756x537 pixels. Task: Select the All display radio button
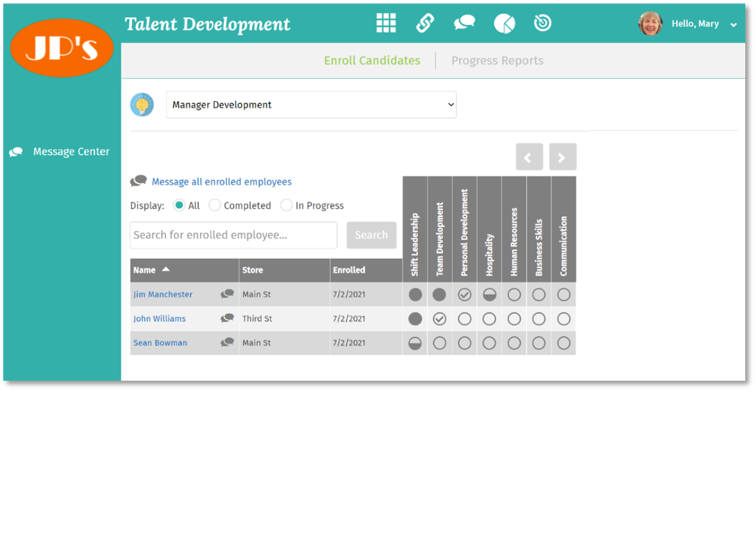tap(179, 205)
